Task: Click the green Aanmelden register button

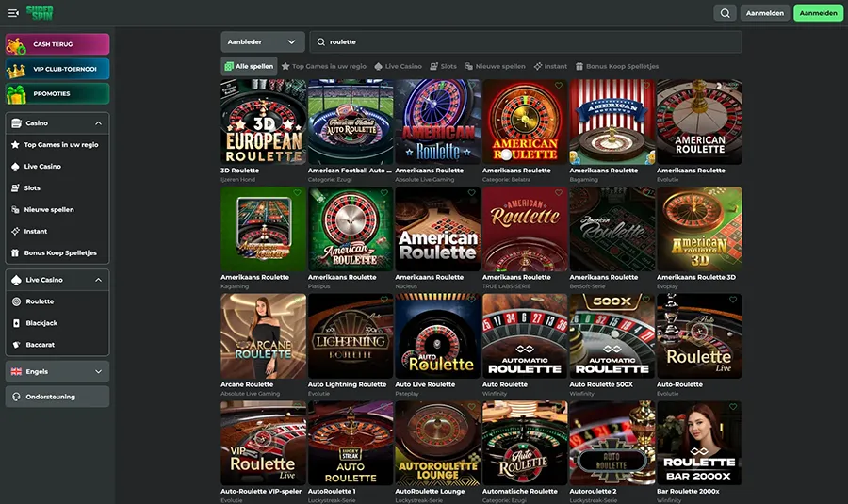Action: pyautogui.click(x=818, y=13)
